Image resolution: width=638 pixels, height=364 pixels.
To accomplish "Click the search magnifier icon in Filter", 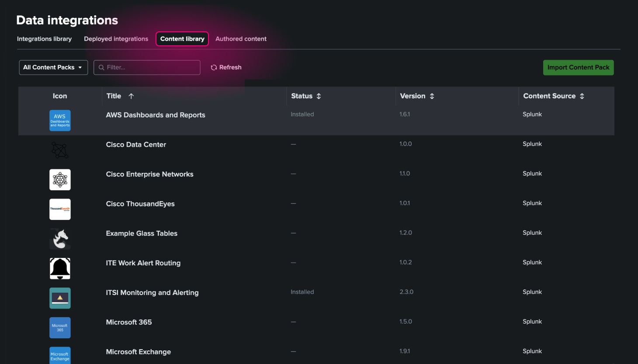I will tap(101, 68).
